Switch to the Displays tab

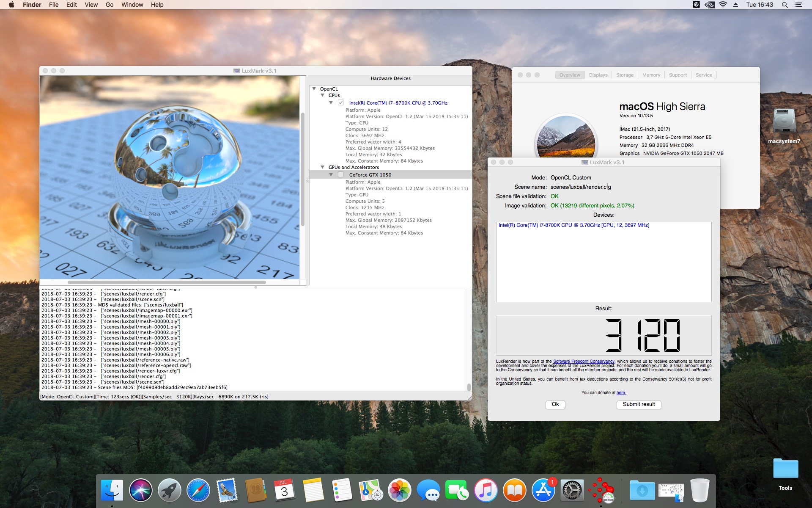coord(598,75)
